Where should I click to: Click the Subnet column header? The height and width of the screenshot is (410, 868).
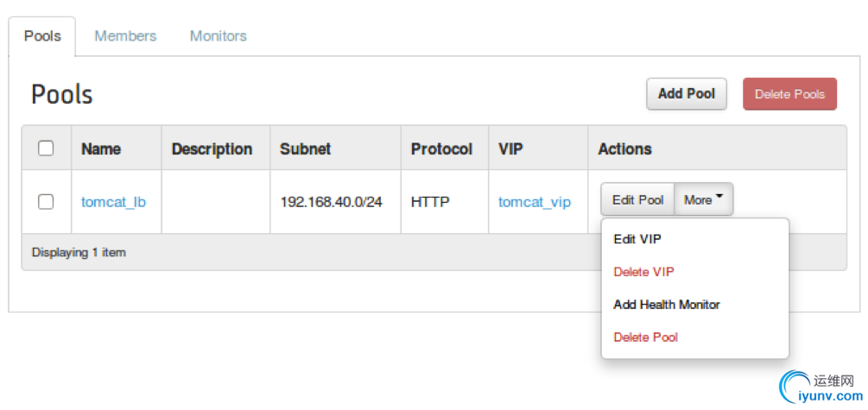click(305, 149)
